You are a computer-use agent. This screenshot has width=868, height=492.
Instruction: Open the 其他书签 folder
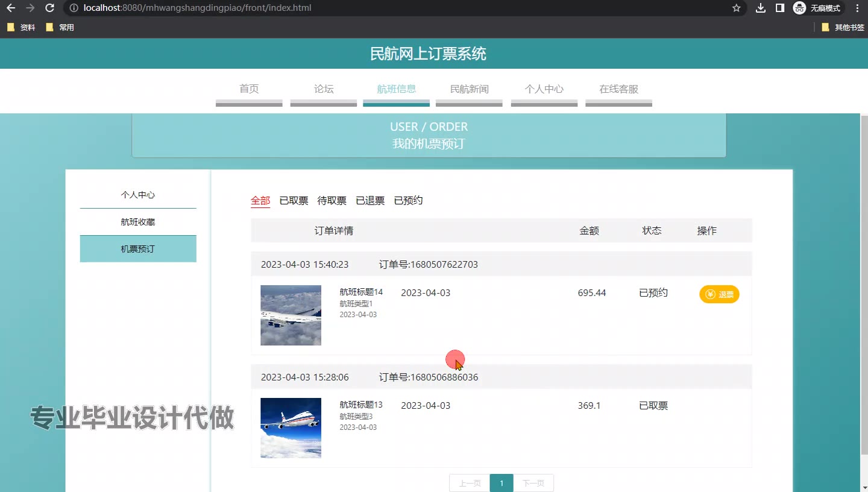pos(843,27)
